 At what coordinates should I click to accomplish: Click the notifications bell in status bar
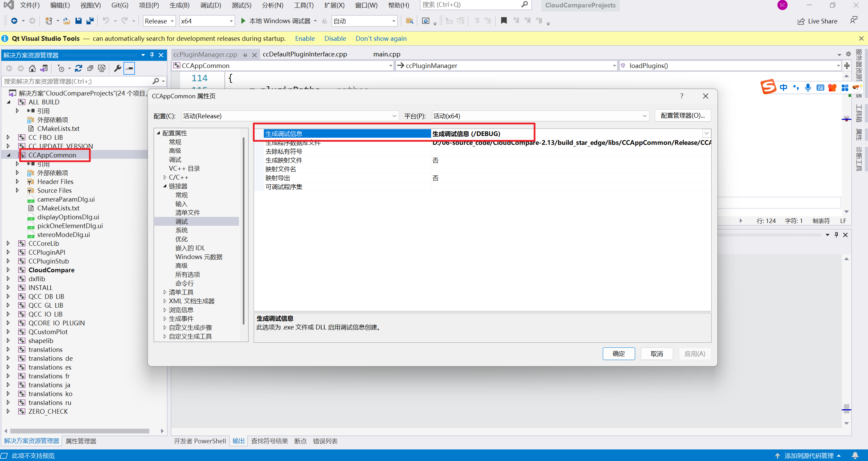(x=855, y=456)
